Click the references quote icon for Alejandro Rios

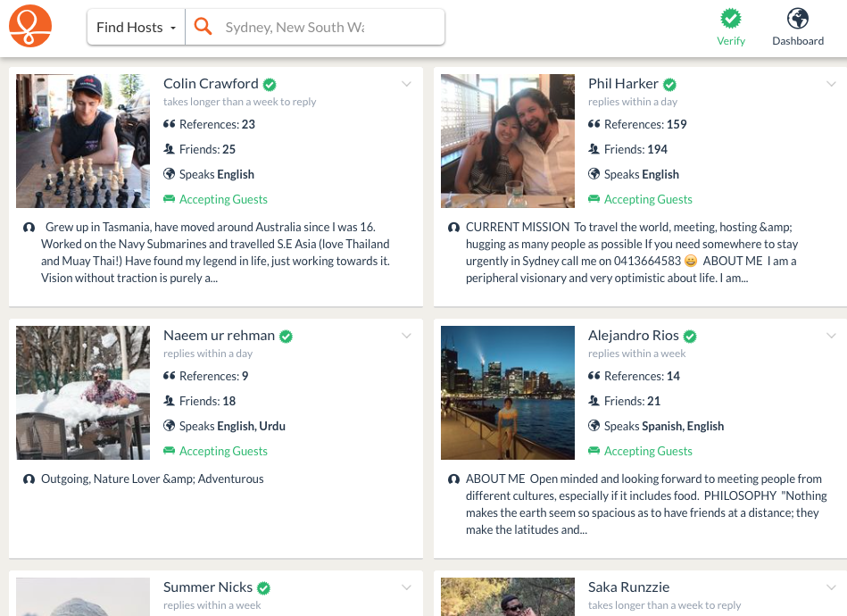click(594, 376)
